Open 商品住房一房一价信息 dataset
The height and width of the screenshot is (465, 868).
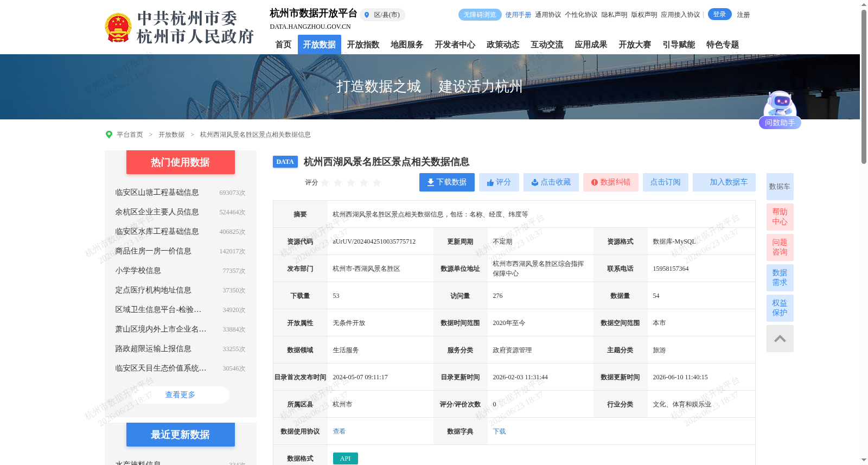click(153, 251)
